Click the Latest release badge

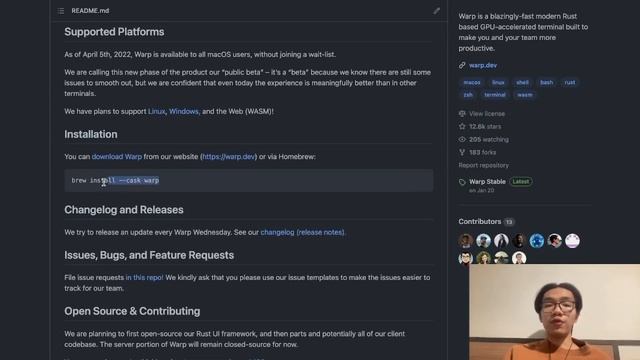click(521, 182)
